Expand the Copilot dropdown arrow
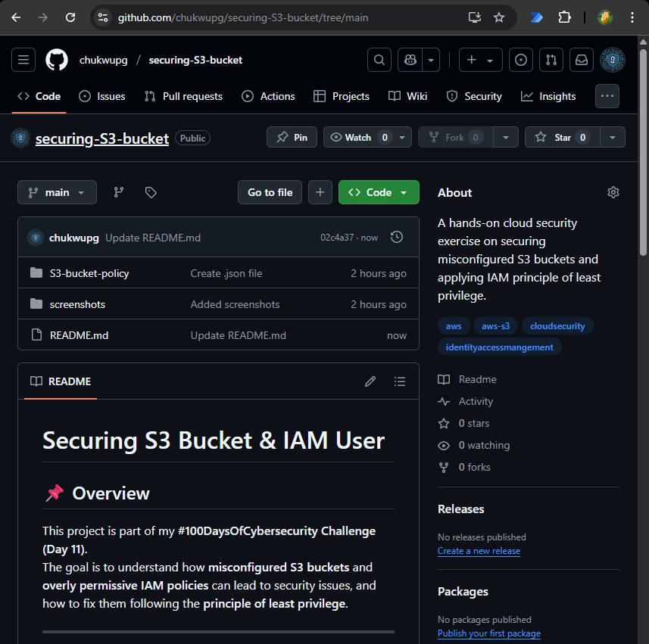The image size is (649, 644). (431, 60)
